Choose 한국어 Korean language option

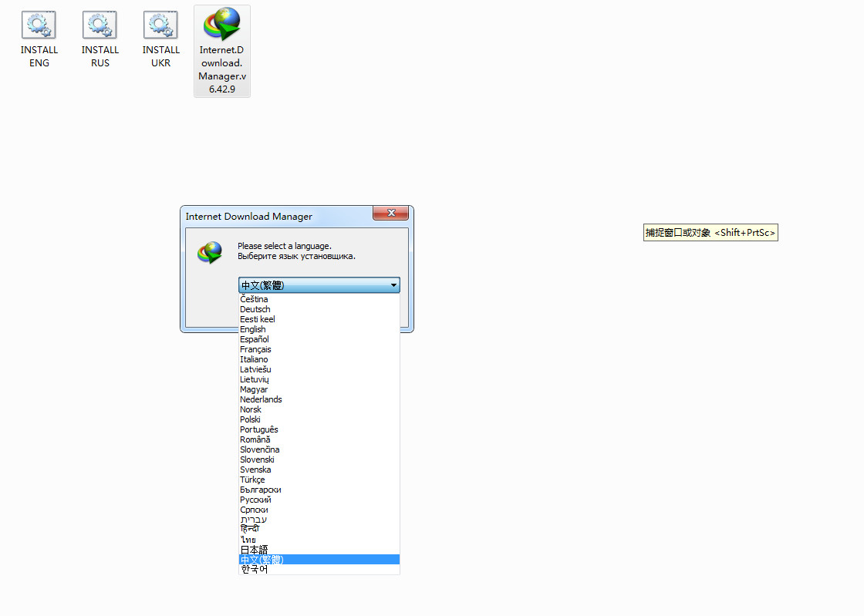click(x=319, y=569)
